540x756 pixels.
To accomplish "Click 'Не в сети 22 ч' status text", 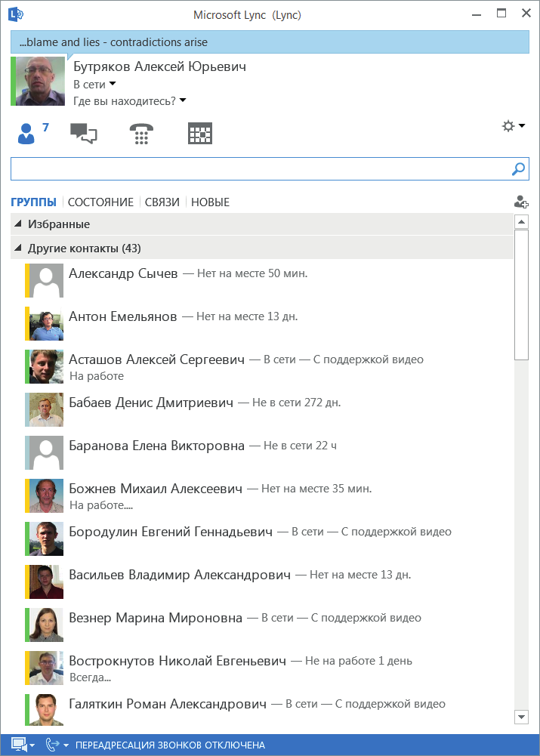I will click(300, 446).
